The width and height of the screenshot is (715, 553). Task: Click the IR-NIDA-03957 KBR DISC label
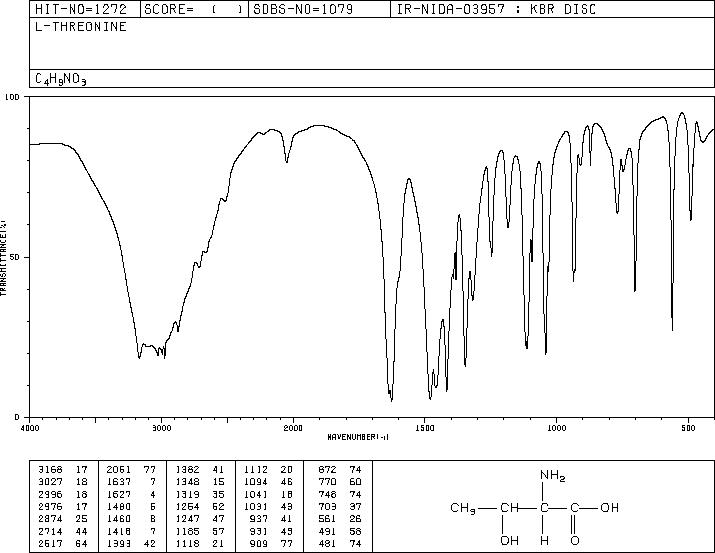point(496,9)
